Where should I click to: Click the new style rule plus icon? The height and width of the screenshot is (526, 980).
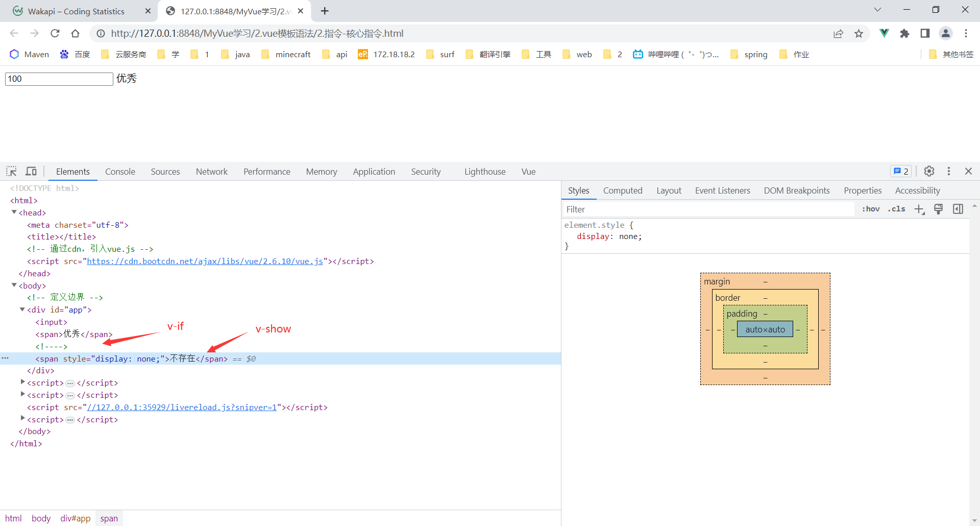(919, 209)
